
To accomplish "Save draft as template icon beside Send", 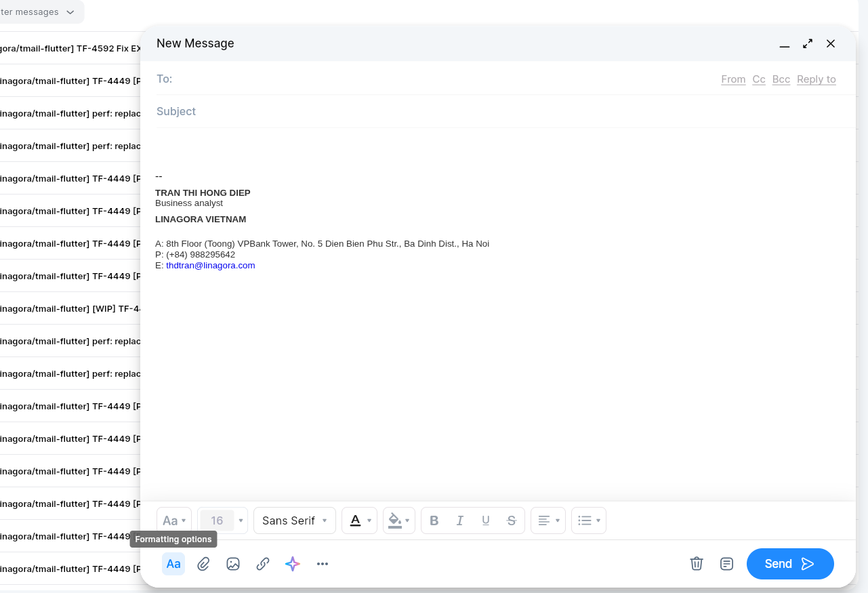I will (726, 564).
